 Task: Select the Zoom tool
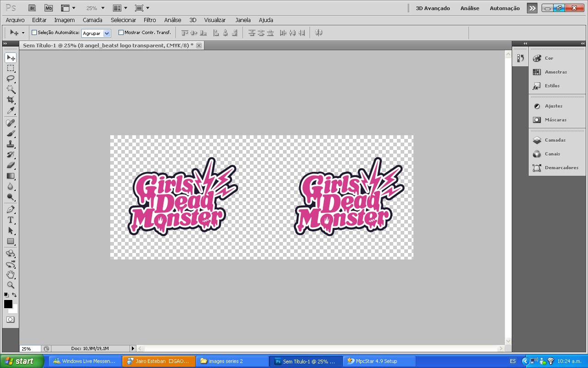point(11,285)
